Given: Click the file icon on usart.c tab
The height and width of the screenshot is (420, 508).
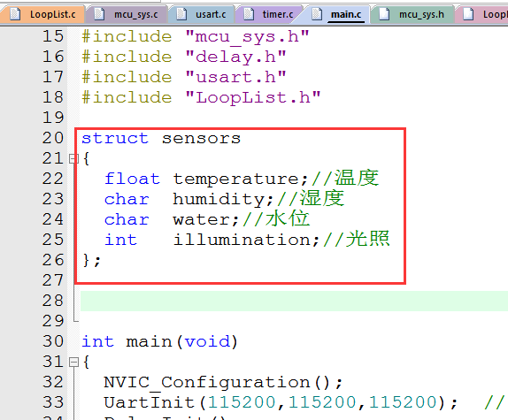Looking at the screenshot, I should tap(181, 14).
